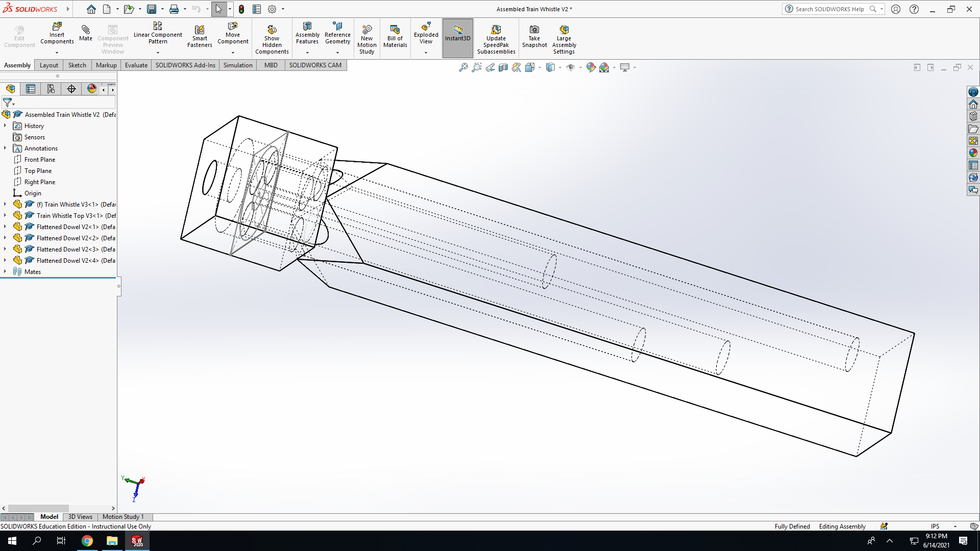Click the Bill of Materials icon
Viewport: 980px width, 551px height.
395,37
